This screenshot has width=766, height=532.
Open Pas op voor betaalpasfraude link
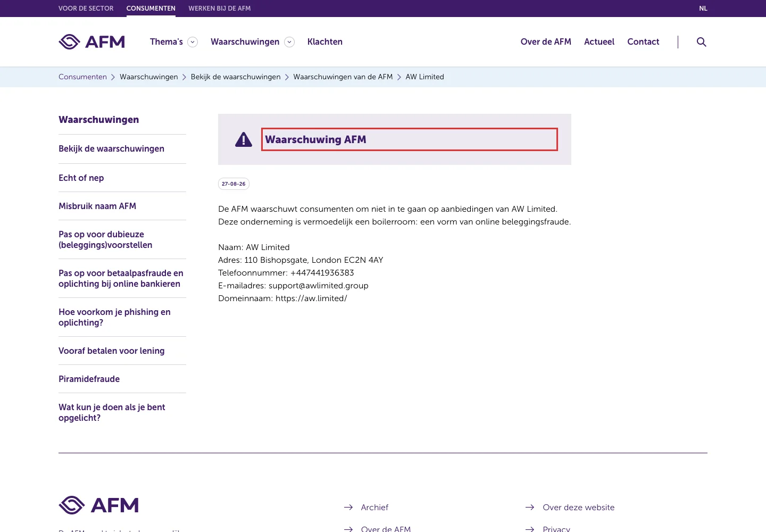(x=121, y=278)
